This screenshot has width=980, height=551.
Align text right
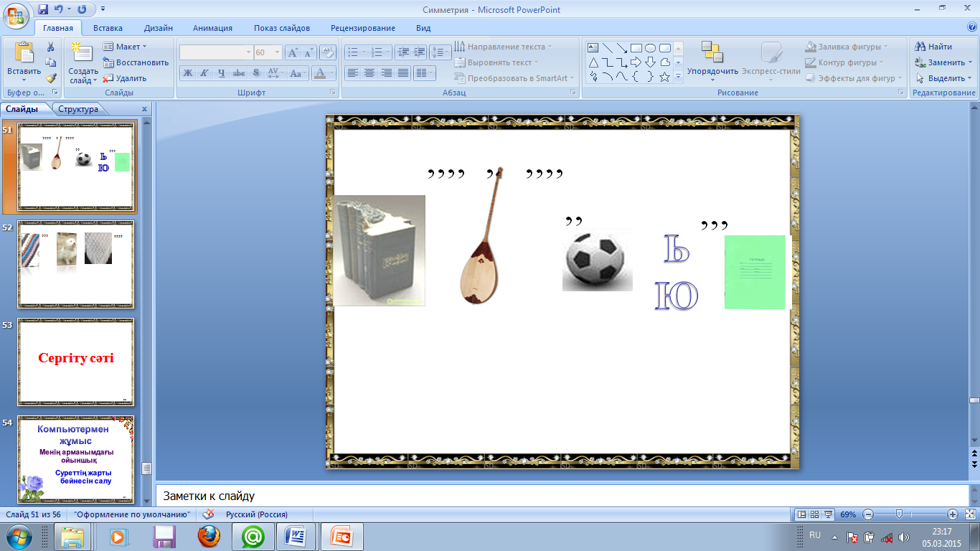[x=387, y=73]
